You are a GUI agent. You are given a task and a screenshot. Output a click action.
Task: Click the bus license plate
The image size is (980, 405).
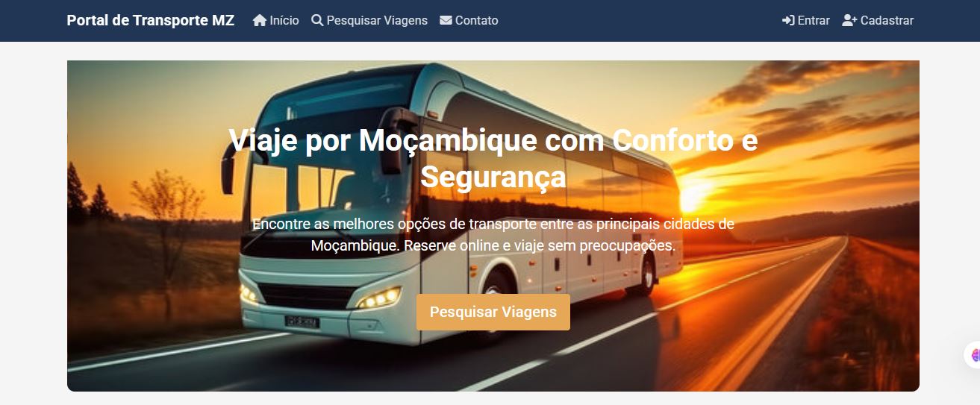pos(302,322)
